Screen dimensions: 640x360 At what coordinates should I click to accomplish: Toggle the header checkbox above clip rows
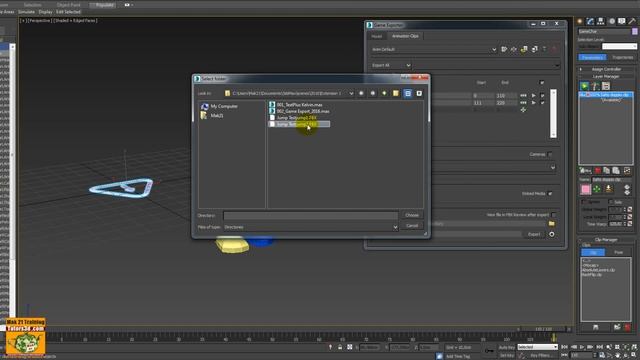pos(542,83)
